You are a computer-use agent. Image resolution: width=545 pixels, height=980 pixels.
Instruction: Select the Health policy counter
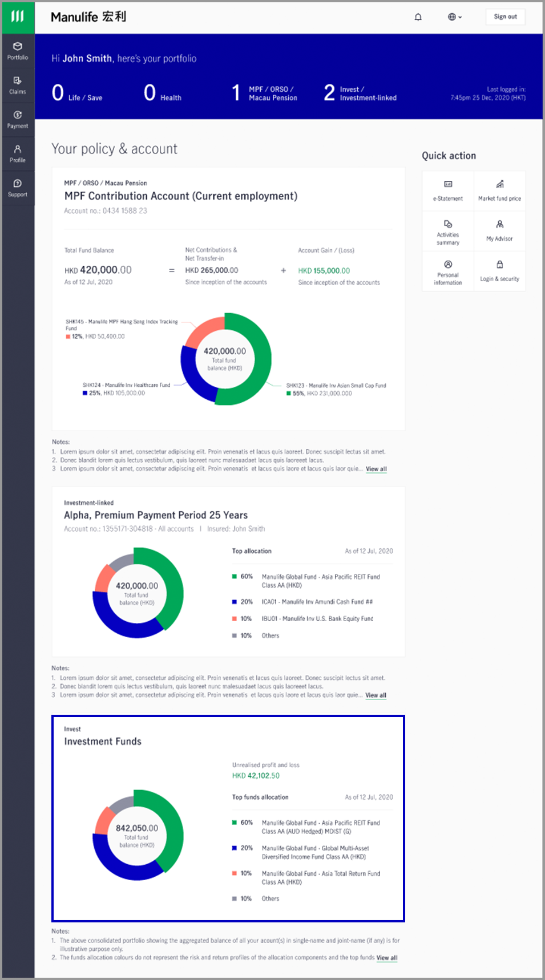click(x=163, y=92)
